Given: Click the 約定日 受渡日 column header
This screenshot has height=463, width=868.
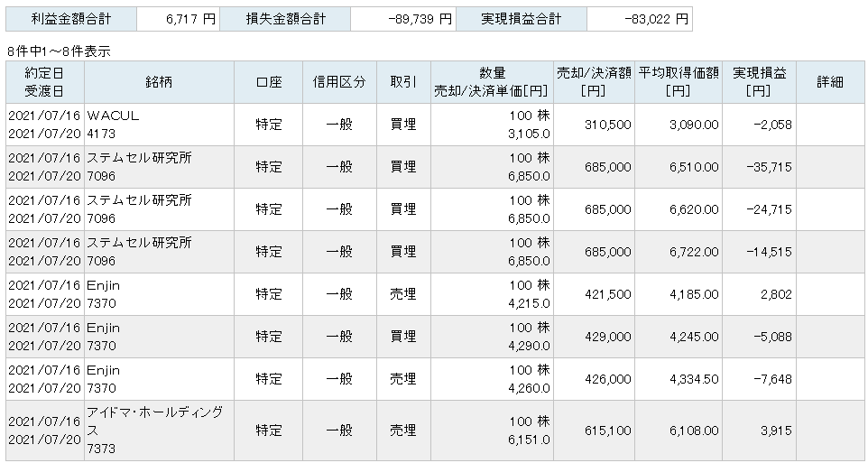Looking at the screenshot, I should click(x=45, y=82).
